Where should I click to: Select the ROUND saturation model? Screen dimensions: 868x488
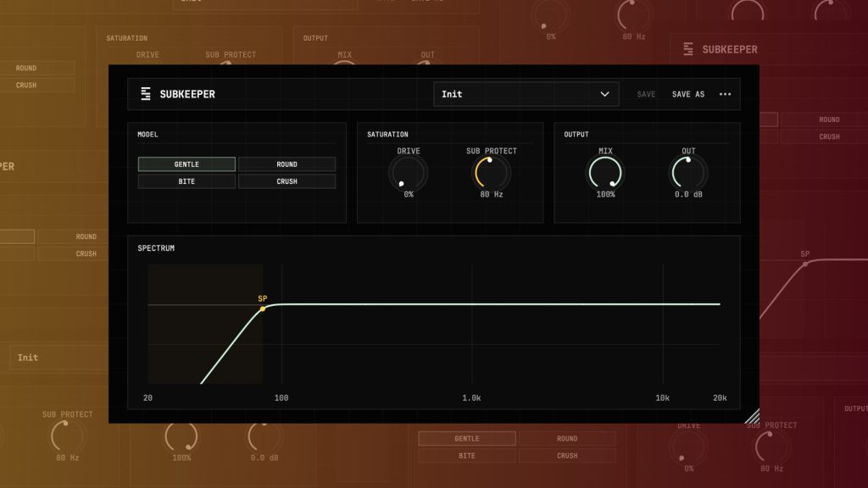tap(287, 164)
